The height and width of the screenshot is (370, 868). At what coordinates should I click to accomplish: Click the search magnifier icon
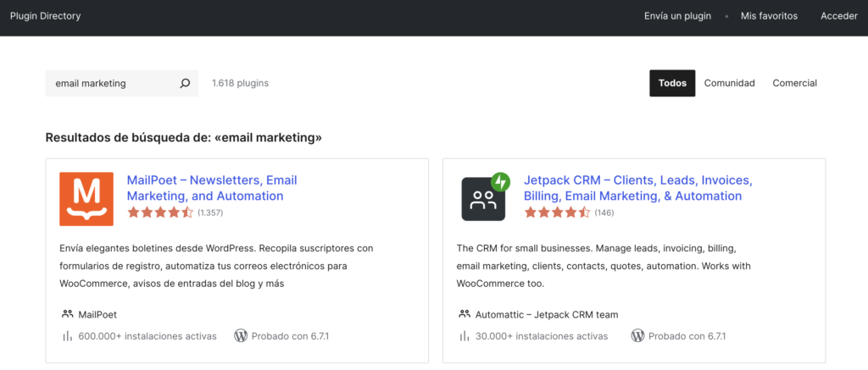[x=185, y=84]
